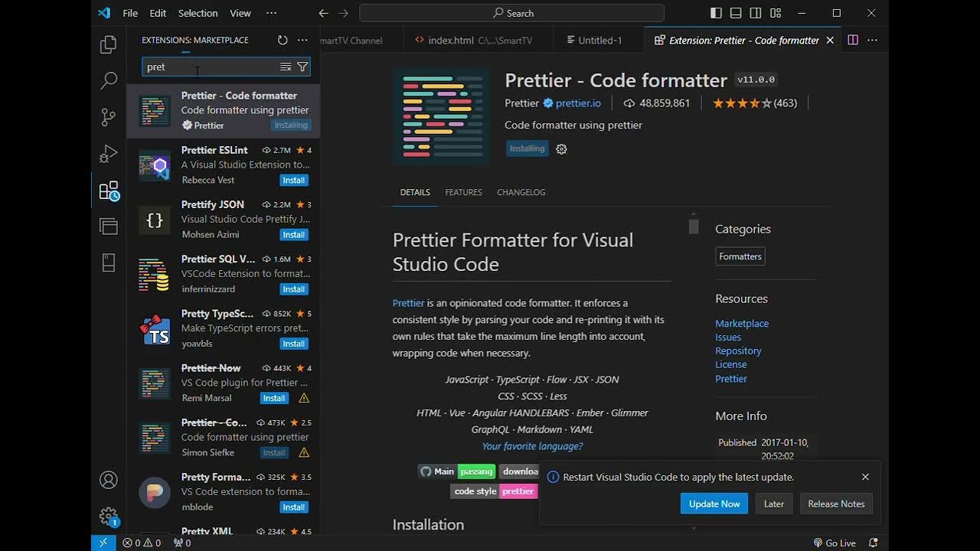Select the DETAILS tab

click(x=415, y=192)
